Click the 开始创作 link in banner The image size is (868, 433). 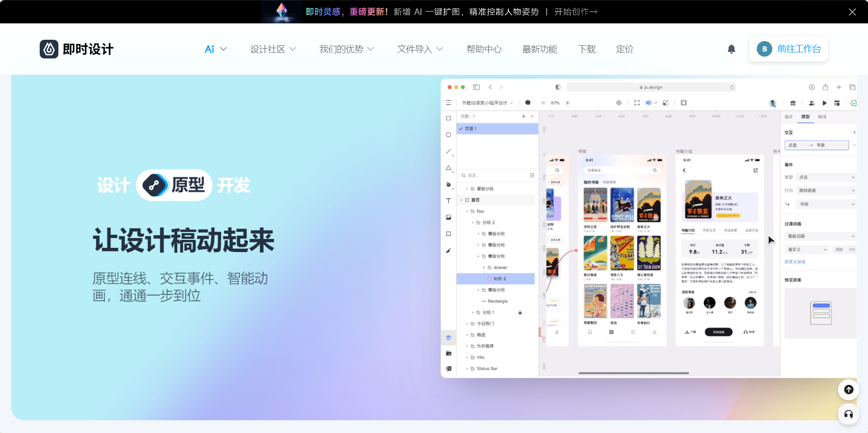tap(576, 12)
